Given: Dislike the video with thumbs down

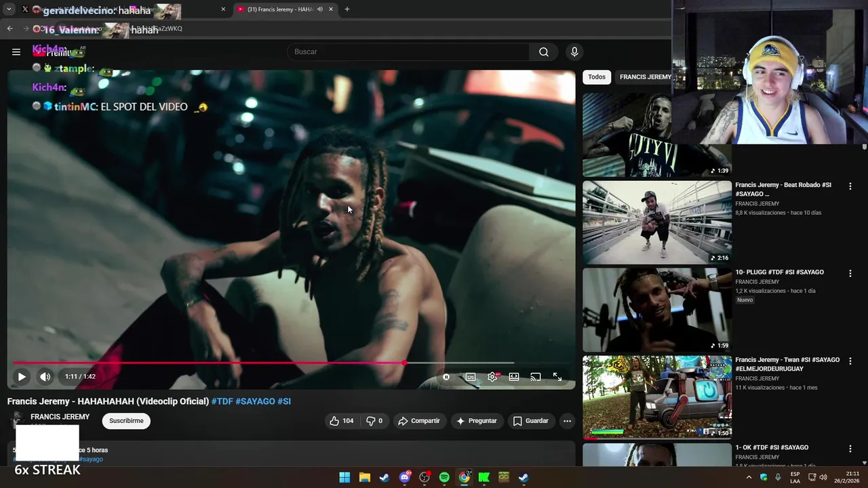Looking at the screenshot, I should tap(374, 421).
